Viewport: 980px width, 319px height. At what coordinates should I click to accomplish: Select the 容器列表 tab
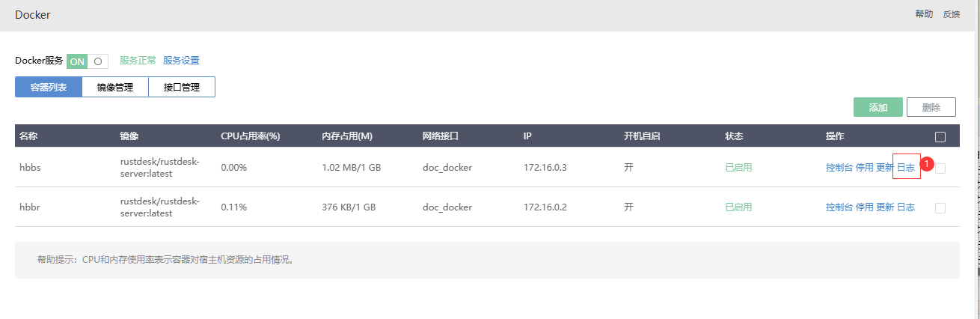coord(49,87)
